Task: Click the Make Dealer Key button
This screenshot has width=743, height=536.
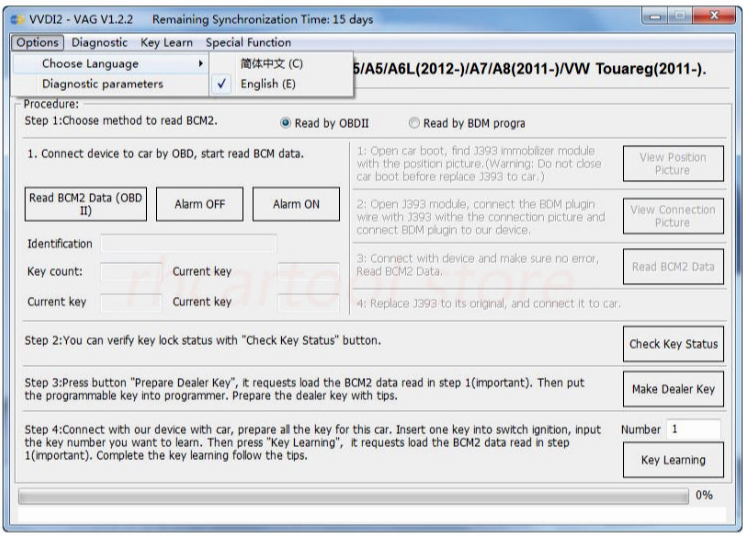Action: [x=673, y=389]
